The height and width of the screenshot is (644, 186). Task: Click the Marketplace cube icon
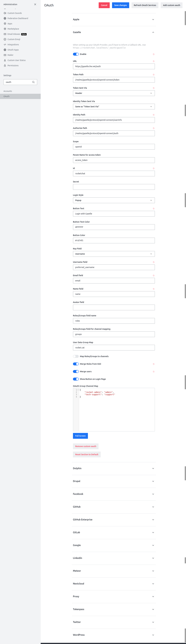[x=5, y=29]
